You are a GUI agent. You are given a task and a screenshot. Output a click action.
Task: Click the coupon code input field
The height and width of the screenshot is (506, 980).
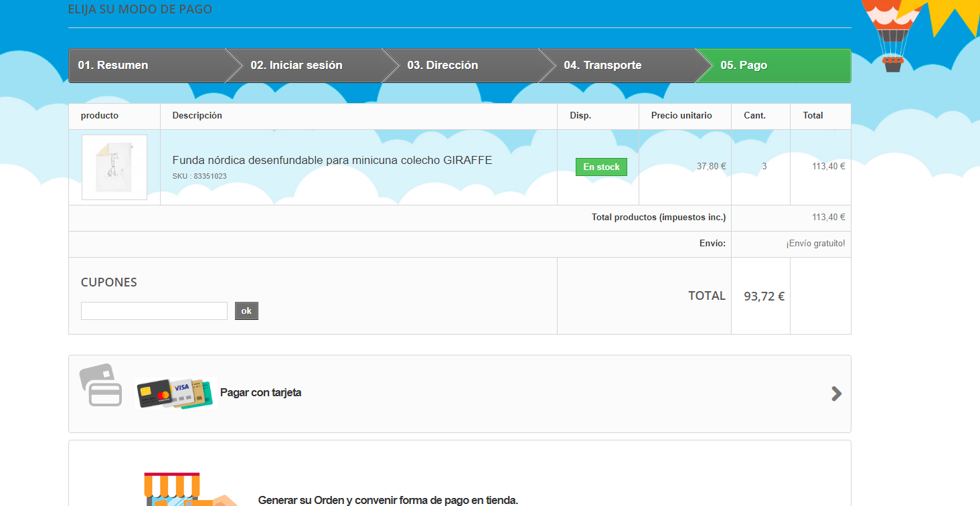tap(154, 311)
